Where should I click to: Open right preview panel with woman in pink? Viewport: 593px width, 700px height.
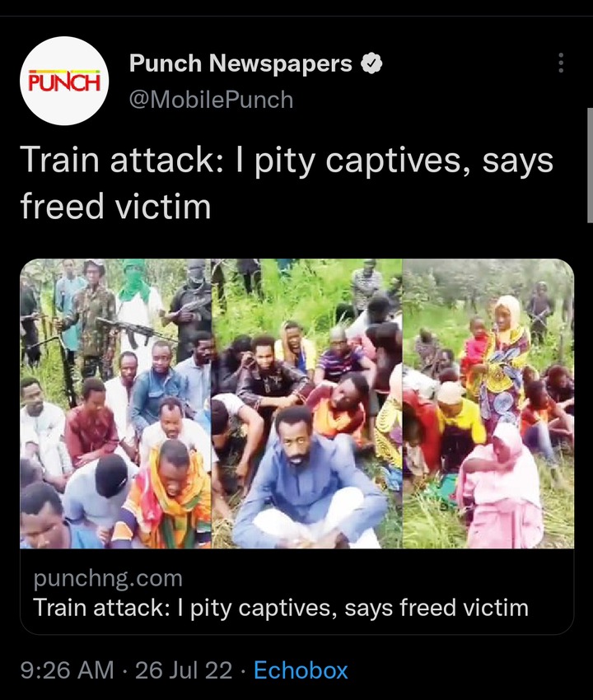488,404
